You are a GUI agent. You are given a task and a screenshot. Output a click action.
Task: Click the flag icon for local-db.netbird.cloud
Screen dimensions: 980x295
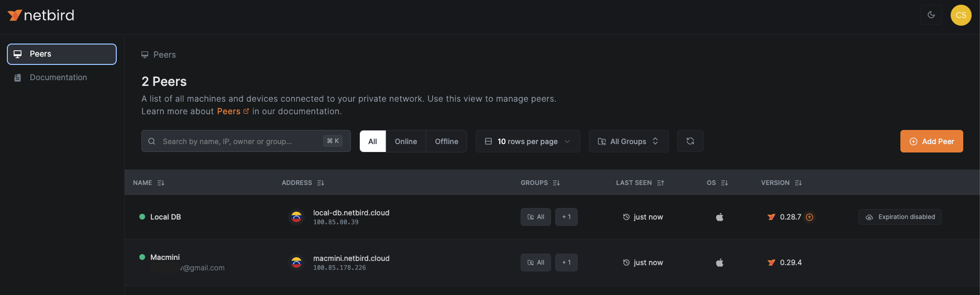[x=296, y=217]
